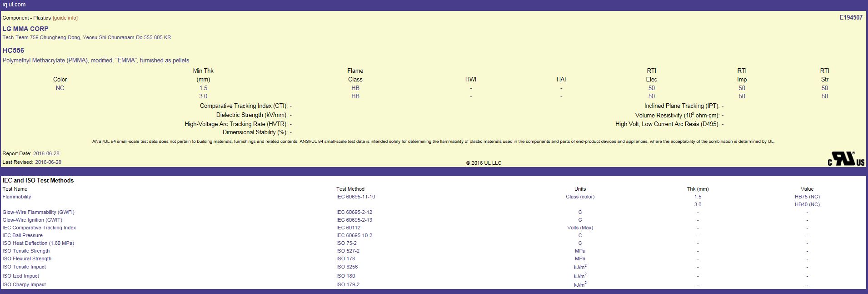Click the IEC and ISO Test Methods heading
The image size is (868, 294).
click(38, 181)
